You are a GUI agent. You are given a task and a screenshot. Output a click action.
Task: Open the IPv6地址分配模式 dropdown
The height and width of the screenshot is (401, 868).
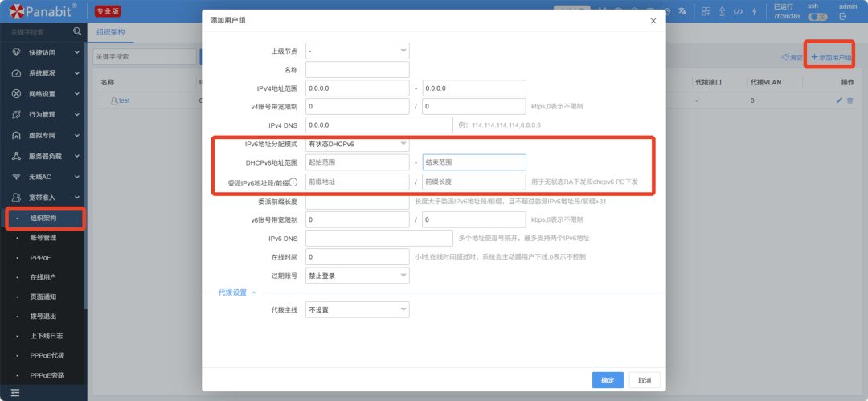(358, 144)
